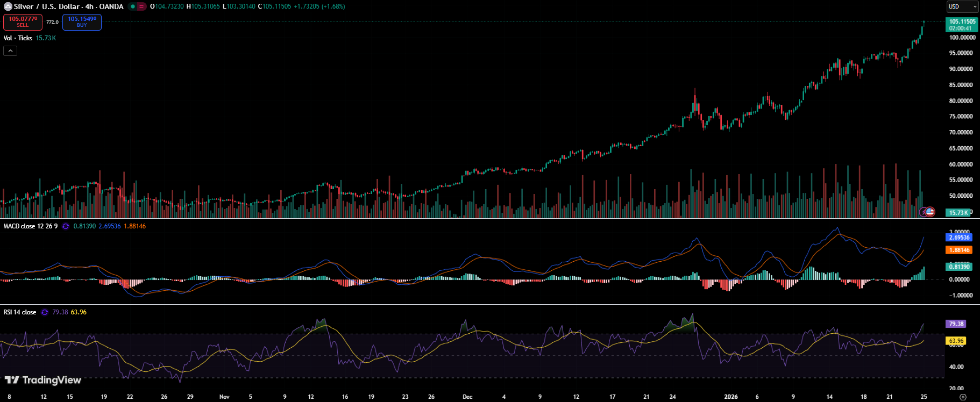This screenshot has width=980, height=402.
Task: Open the US economic event flag icon
Action: (x=930, y=212)
